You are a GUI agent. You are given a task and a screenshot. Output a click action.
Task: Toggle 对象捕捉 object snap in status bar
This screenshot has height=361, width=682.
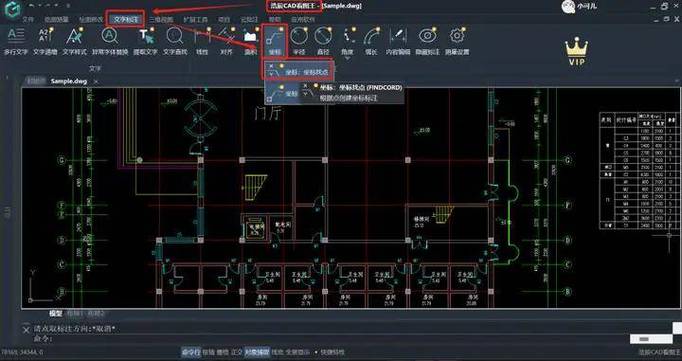pos(257,352)
